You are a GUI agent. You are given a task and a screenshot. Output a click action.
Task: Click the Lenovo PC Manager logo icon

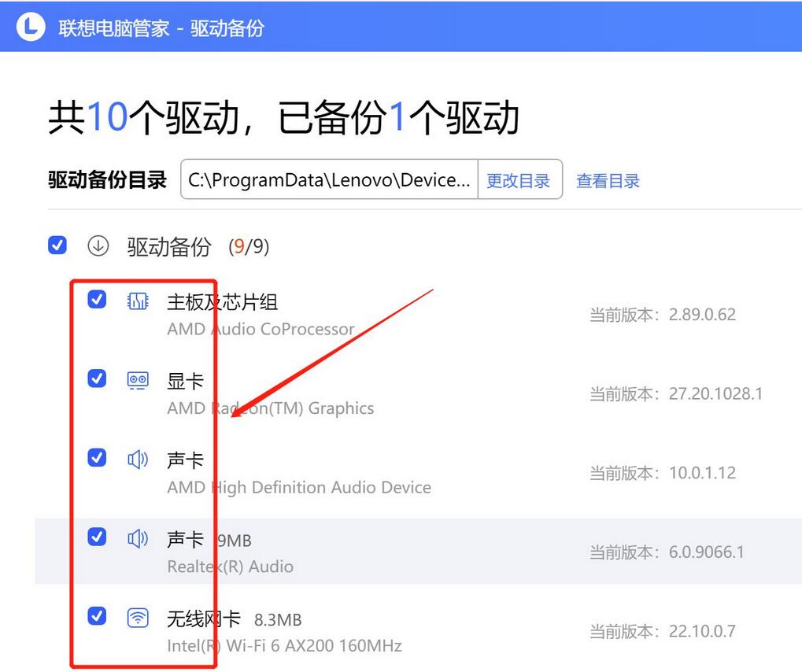pos(31,27)
